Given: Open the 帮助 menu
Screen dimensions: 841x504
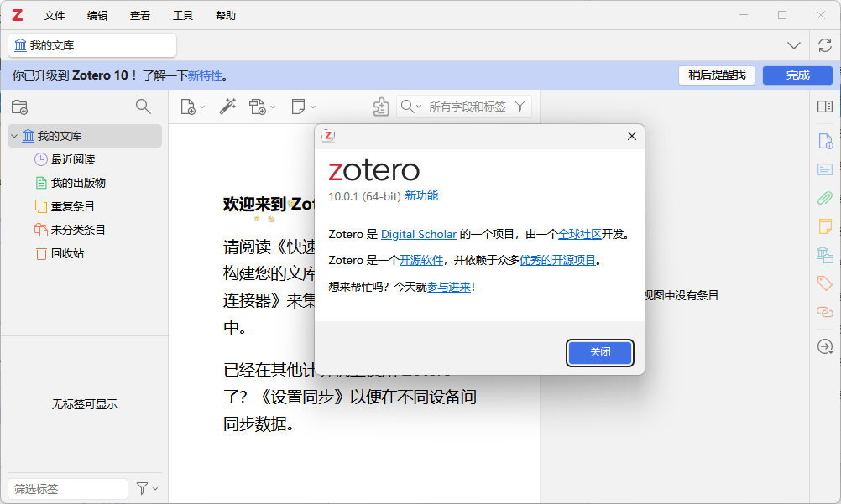Looking at the screenshot, I should tap(225, 16).
